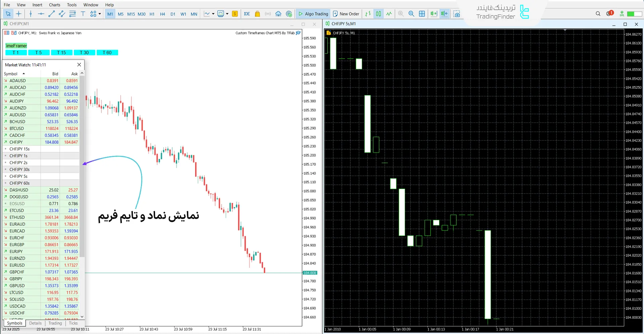This screenshot has height=334, width=644.
Task: Select the Trendline drawing tool
Action: pos(51,14)
